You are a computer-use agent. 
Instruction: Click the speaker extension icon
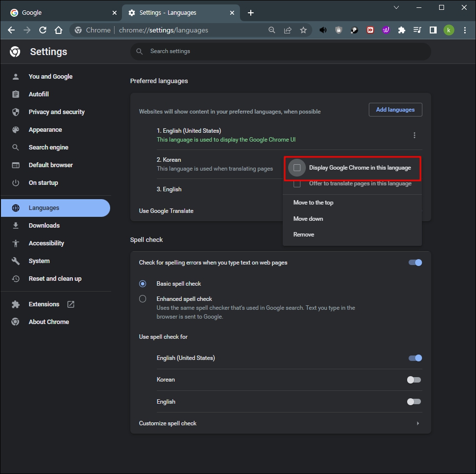point(323,30)
